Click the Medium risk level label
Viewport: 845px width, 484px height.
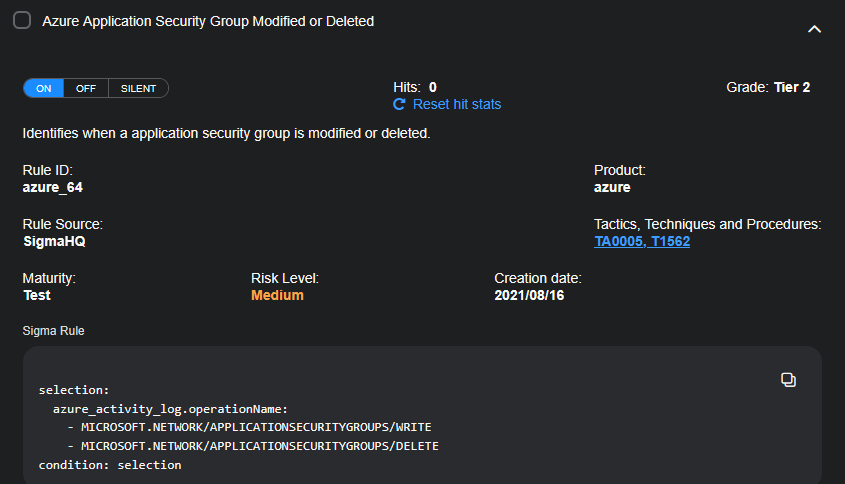277,295
